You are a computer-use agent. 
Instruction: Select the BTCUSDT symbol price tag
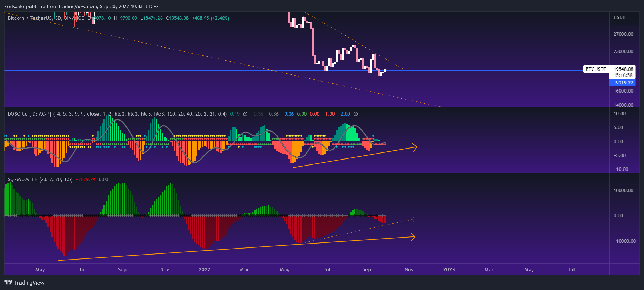click(596, 69)
